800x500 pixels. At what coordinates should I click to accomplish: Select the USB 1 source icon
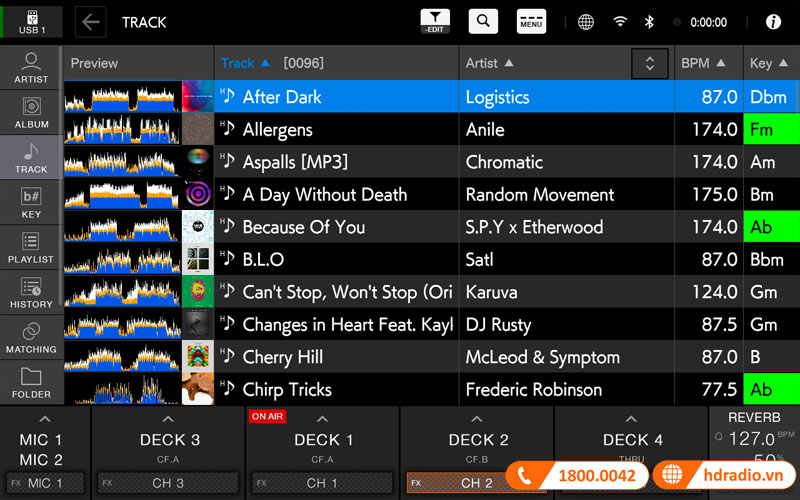coord(32,22)
